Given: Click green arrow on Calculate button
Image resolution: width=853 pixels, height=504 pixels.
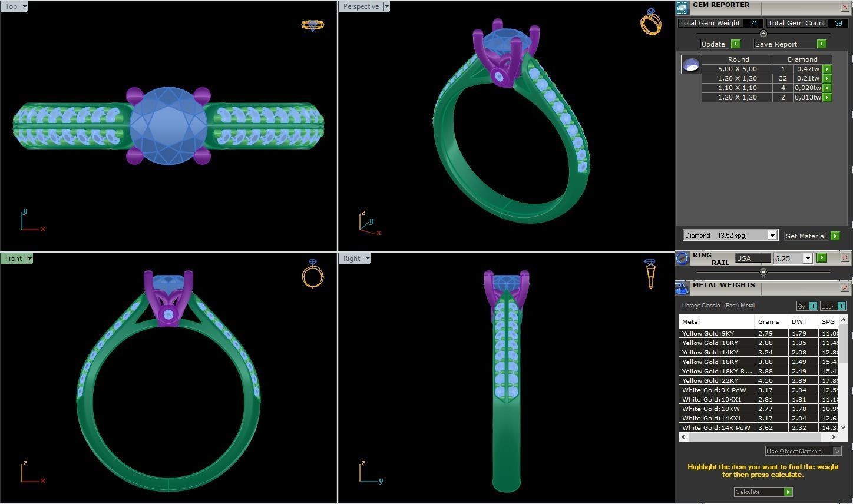Looking at the screenshot, I should click(x=788, y=492).
